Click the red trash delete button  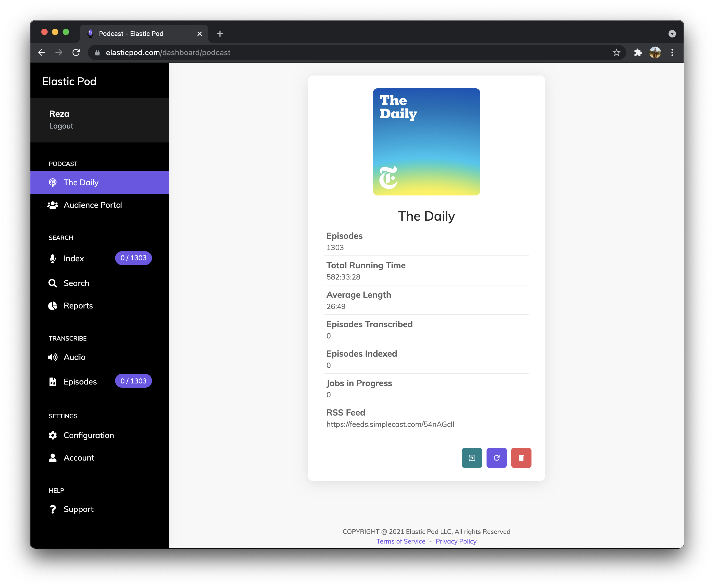[521, 458]
